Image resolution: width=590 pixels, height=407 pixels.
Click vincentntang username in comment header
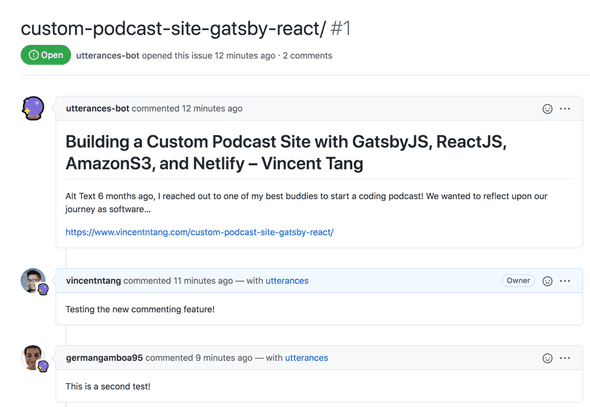93,281
